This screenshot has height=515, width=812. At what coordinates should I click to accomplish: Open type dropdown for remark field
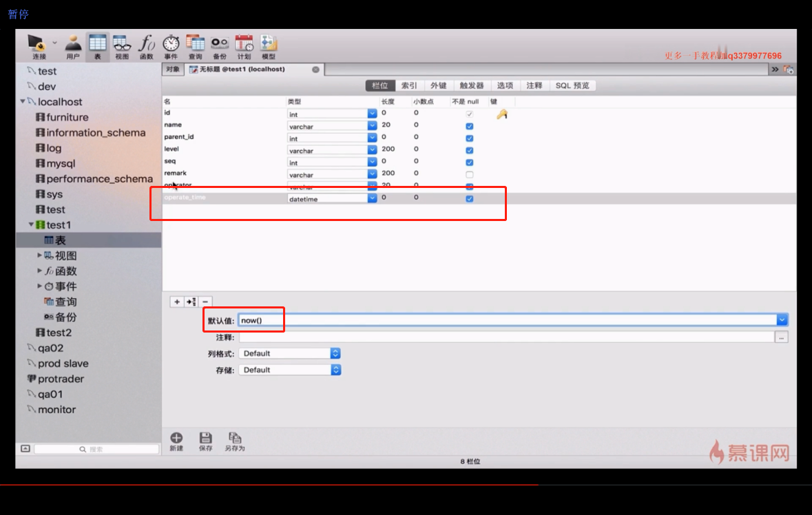tap(372, 174)
